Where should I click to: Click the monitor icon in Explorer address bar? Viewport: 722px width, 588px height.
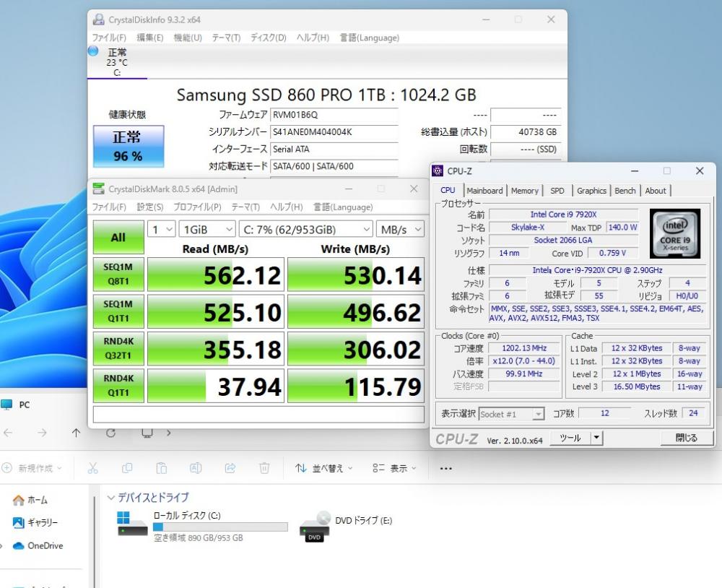coord(147,433)
